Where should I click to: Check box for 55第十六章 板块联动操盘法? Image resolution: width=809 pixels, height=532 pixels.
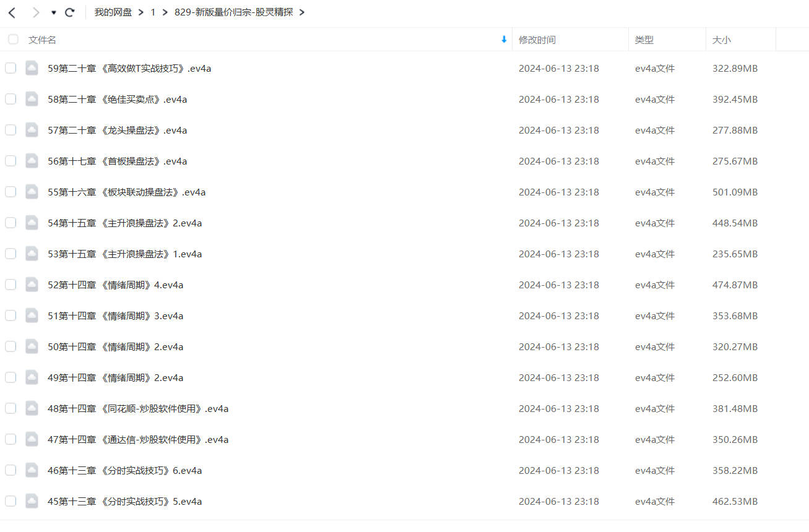pyautogui.click(x=11, y=192)
